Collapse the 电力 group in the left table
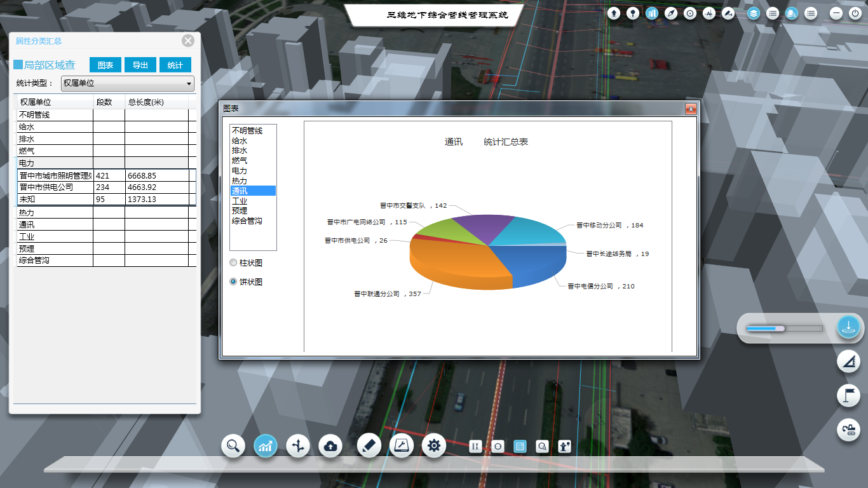 pos(107,163)
